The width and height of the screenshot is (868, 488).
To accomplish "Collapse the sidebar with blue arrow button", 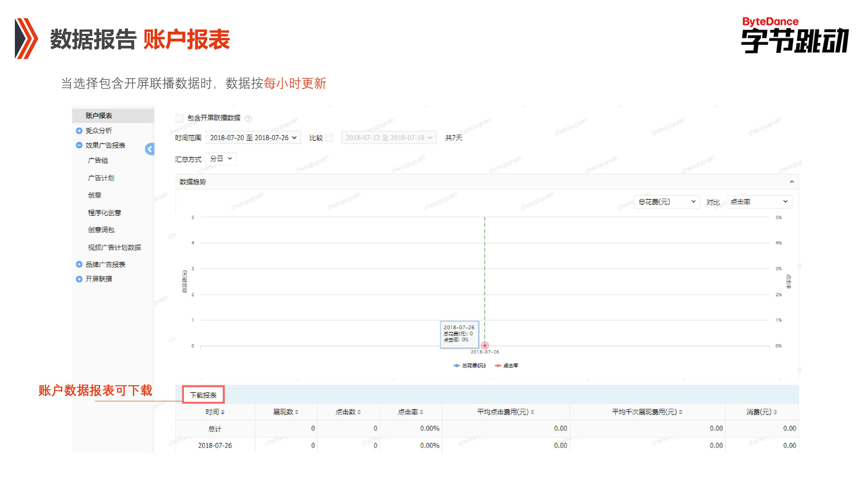I will (x=150, y=149).
